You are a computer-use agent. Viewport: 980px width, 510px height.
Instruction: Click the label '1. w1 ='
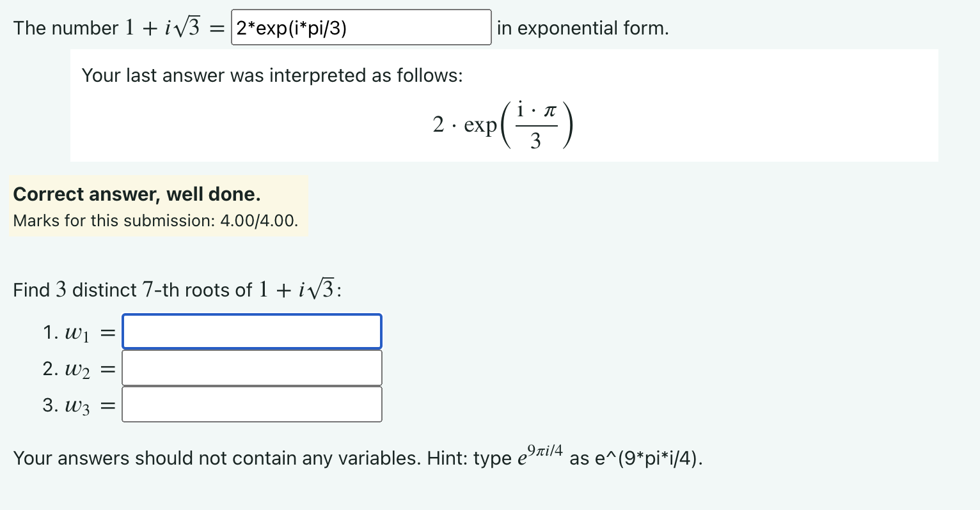point(78,332)
